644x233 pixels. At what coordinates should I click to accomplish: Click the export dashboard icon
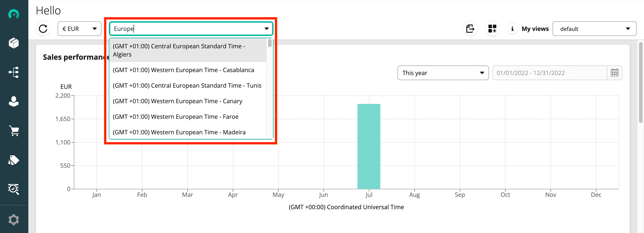pos(470,29)
